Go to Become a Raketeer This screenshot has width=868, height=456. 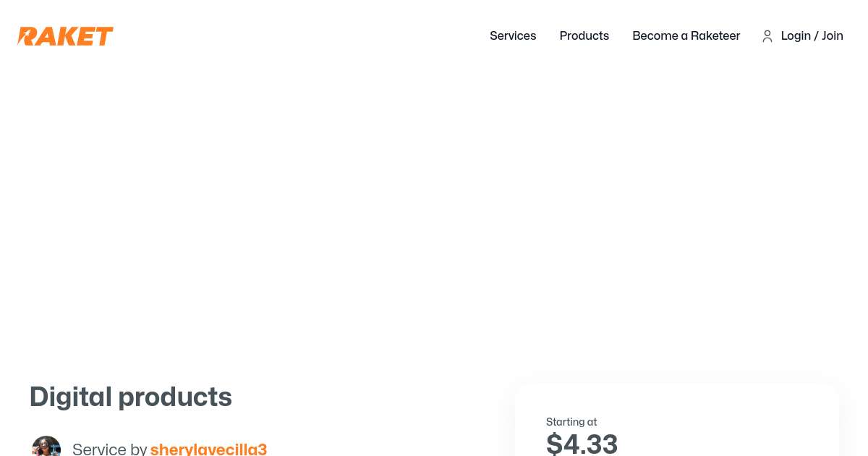click(x=686, y=35)
